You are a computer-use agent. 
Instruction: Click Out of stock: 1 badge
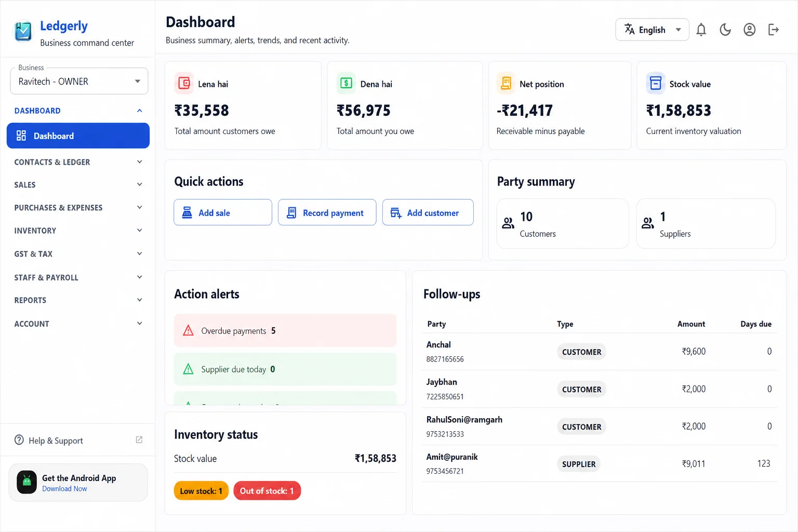tap(267, 490)
